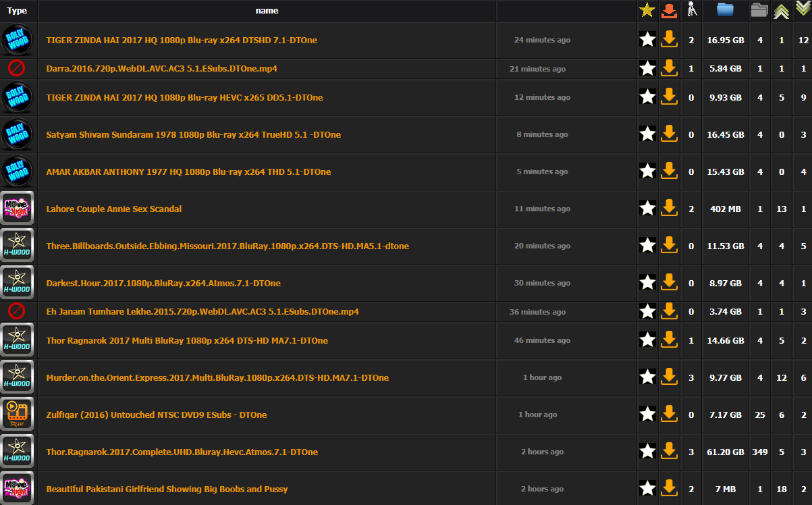Screen dimensions: 812x505
Task: Sort by seeders using up-chevrons header
Action: click(x=782, y=11)
